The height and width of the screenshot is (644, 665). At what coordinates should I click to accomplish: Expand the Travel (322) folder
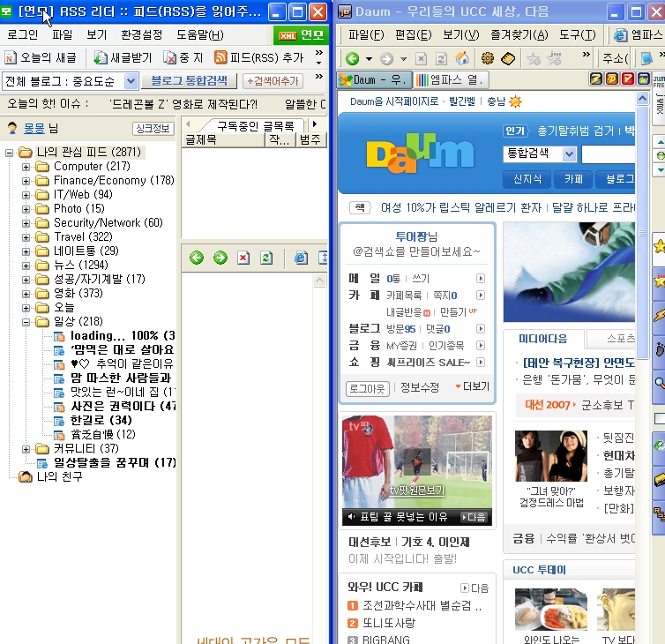coord(26,237)
